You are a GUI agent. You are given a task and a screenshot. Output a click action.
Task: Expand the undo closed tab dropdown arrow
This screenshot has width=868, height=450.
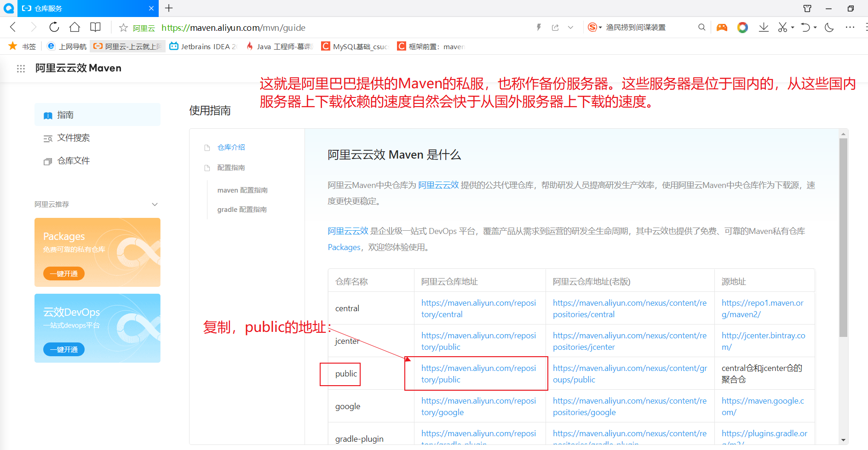point(815,28)
